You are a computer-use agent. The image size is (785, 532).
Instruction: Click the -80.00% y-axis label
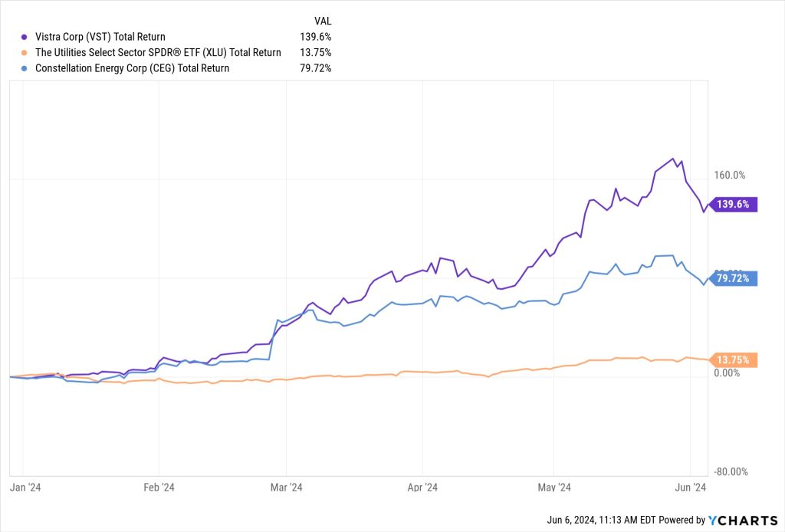732,471
